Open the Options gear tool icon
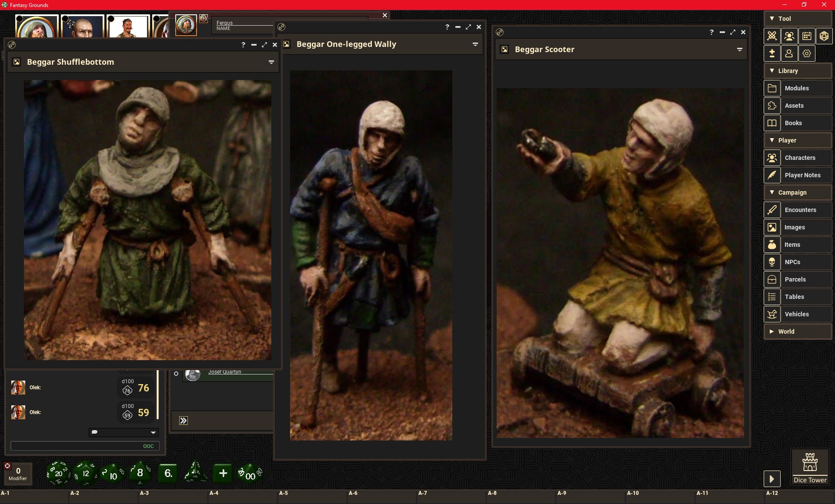 [x=807, y=53]
